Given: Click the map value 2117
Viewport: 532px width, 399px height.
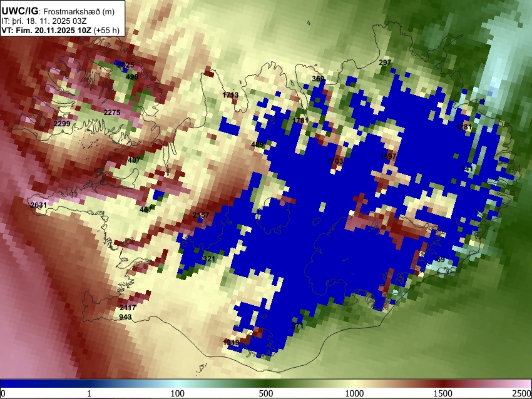Looking at the screenshot, I should pos(128,308).
